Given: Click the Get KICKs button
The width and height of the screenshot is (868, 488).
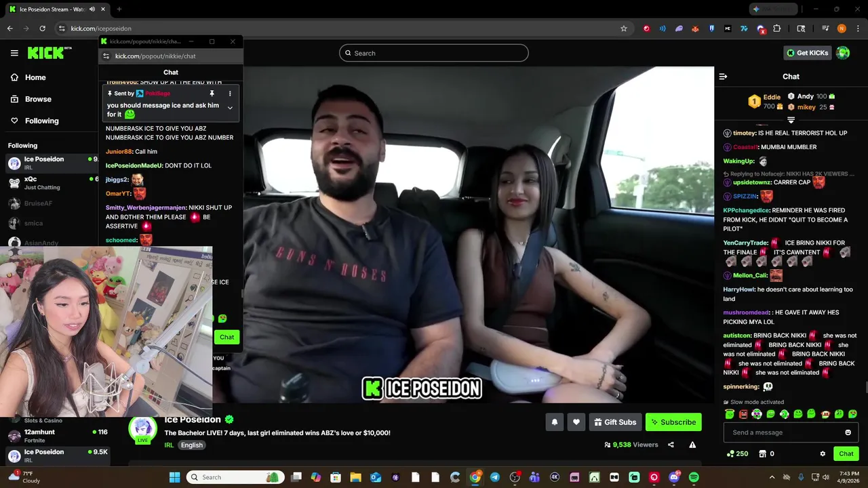Looking at the screenshot, I should coord(806,53).
